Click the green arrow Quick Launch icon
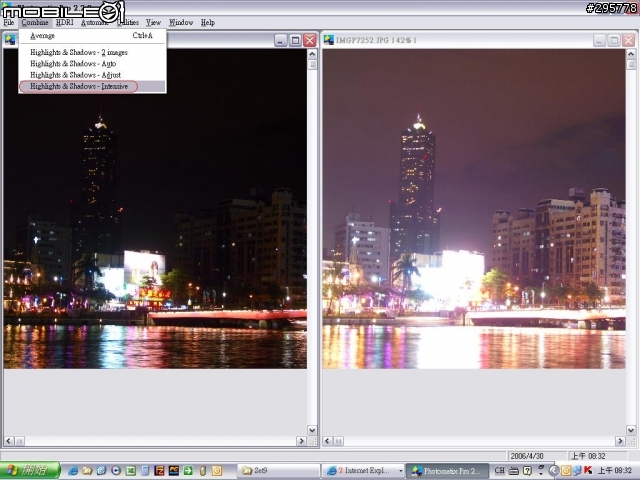This screenshot has height=480, width=640. coord(188,471)
